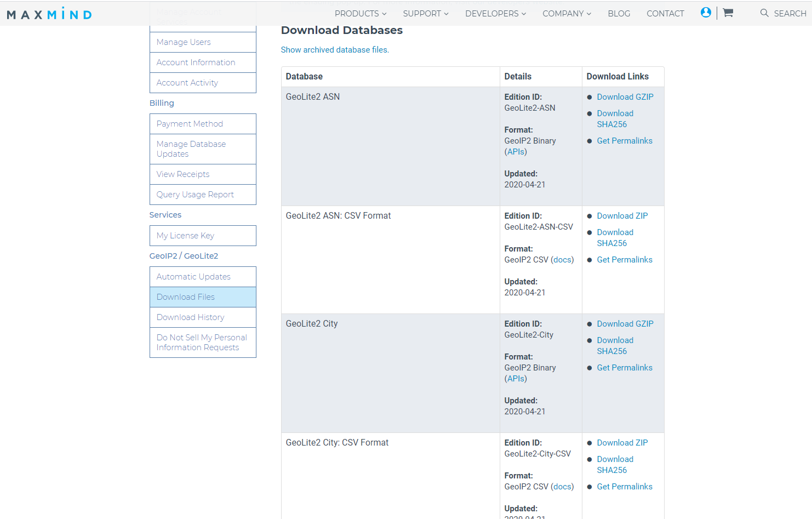Expand the COMPANY dropdown menu
The width and height of the screenshot is (812, 519).
click(x=567, y=14)
